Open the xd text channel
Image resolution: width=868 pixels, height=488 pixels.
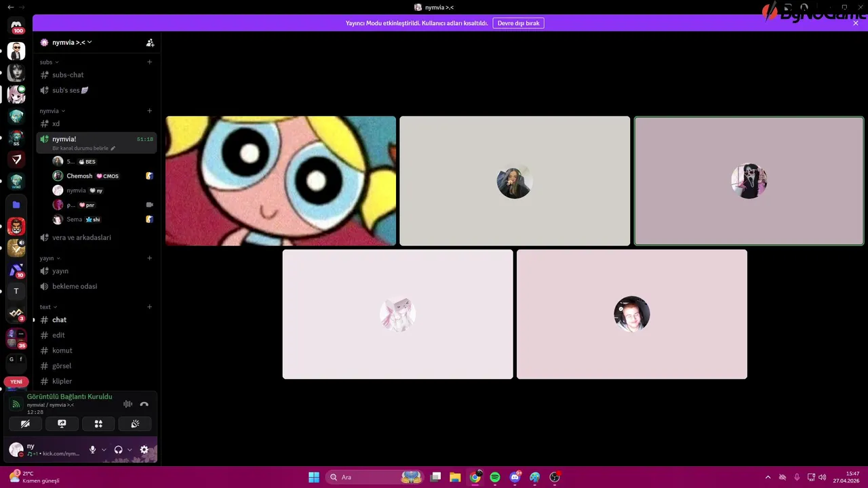click(x=96, y=123)
